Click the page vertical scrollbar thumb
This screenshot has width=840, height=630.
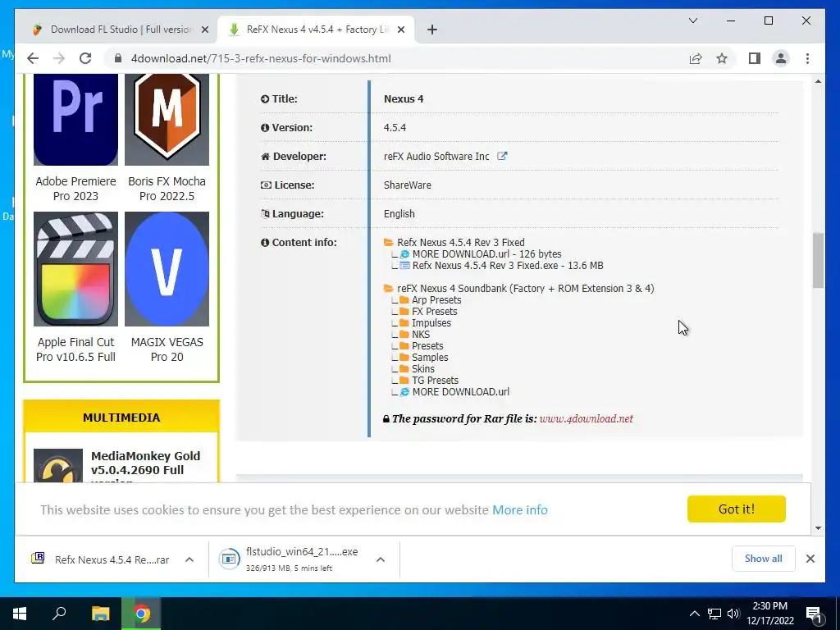(x=818, y=260)
